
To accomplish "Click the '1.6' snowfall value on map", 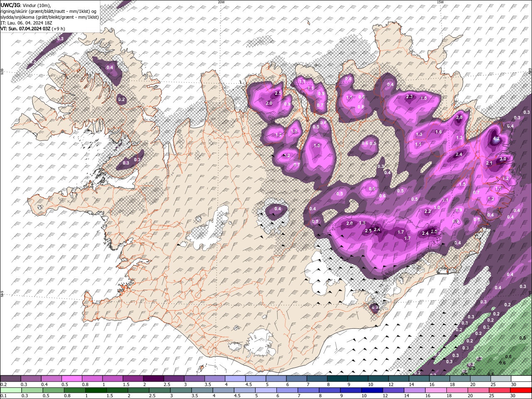I will click(438, 132).
